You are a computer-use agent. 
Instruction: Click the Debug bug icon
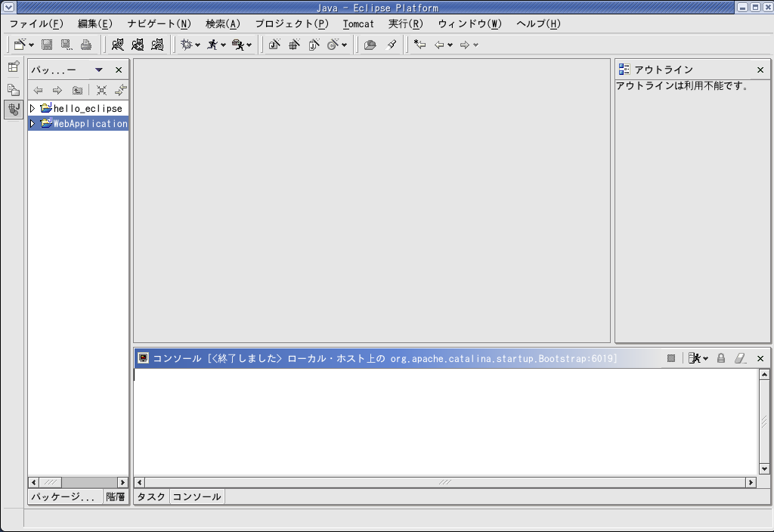pos(186,45)
